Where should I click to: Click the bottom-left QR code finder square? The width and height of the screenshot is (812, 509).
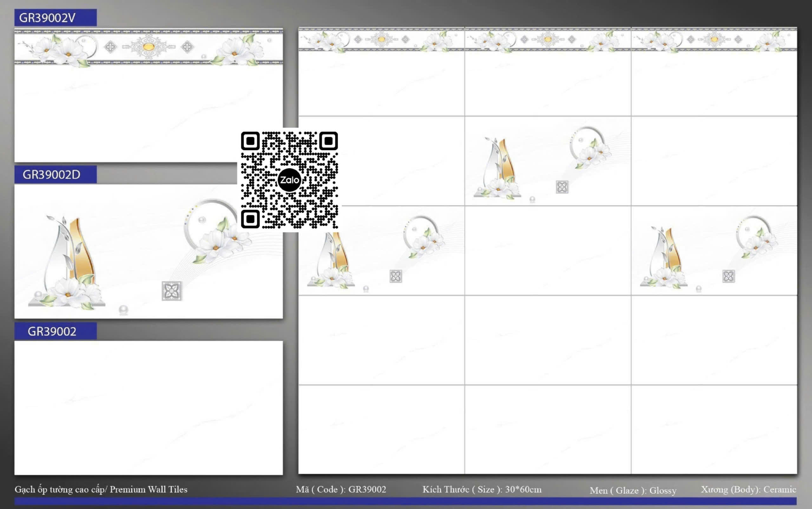[250, 219]
